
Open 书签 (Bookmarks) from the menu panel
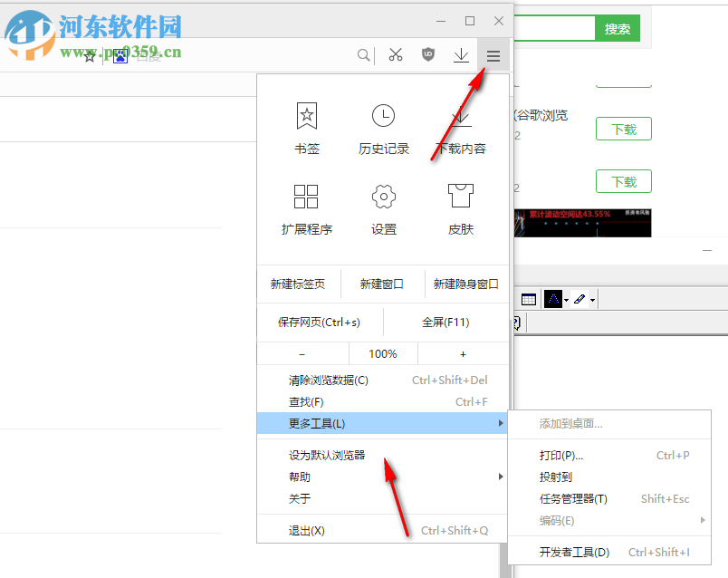point(306,127)
